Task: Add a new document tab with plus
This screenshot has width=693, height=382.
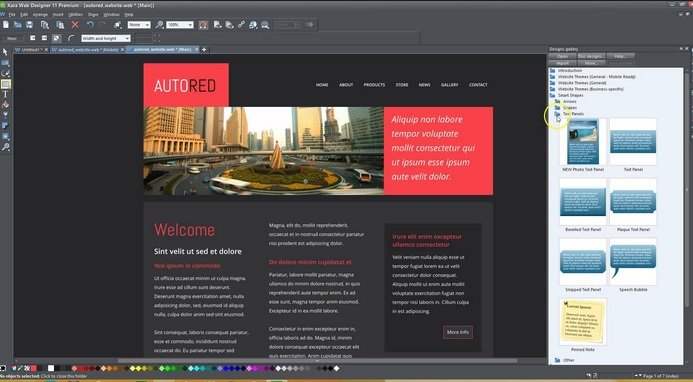Action: coord(204,50)
